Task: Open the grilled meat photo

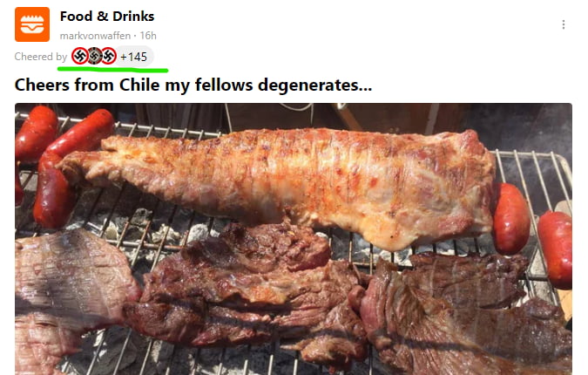Action: pyautogui.click(x=294, y=239)
